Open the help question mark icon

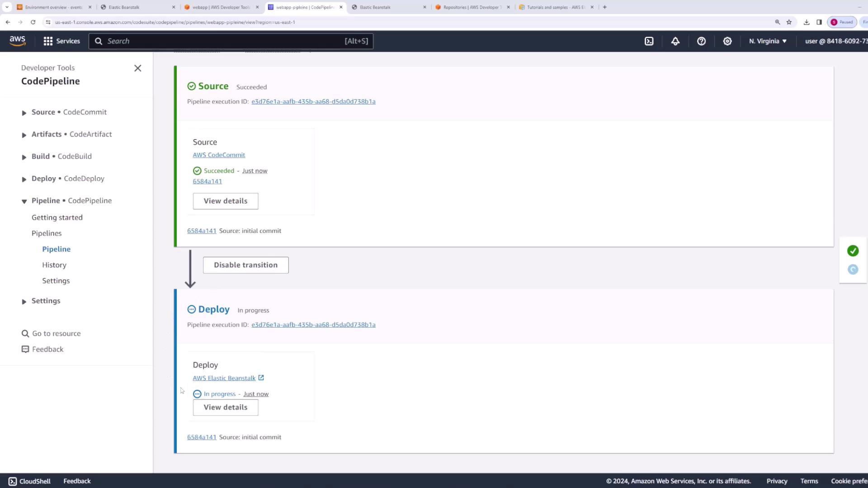(x=701, y=41)
